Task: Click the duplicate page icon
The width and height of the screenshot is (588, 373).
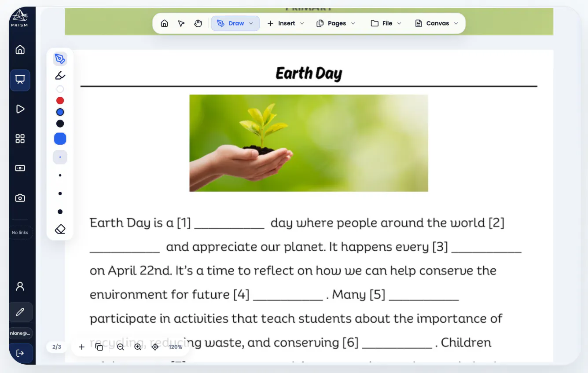Action: pyautogui.click(x=99, y=347)
